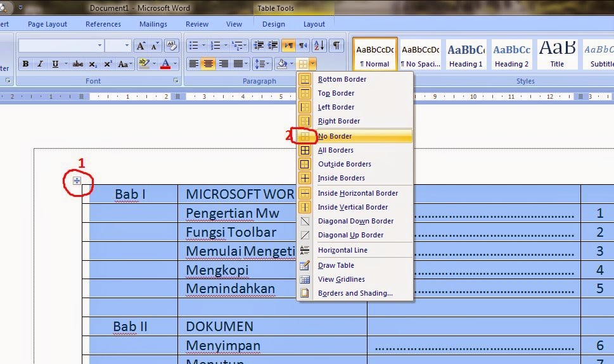Select Draw Table from menu
614x364 pixels.
pos(355,265)
